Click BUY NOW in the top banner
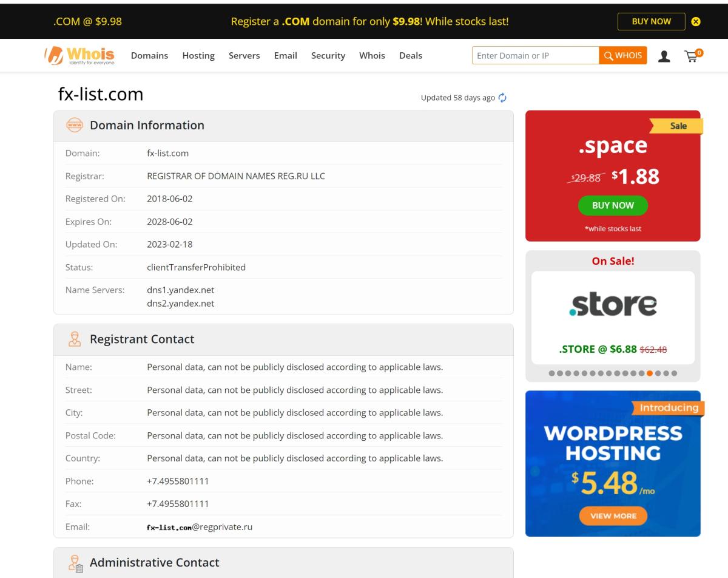728x578 pixels. tap(651, 21)
